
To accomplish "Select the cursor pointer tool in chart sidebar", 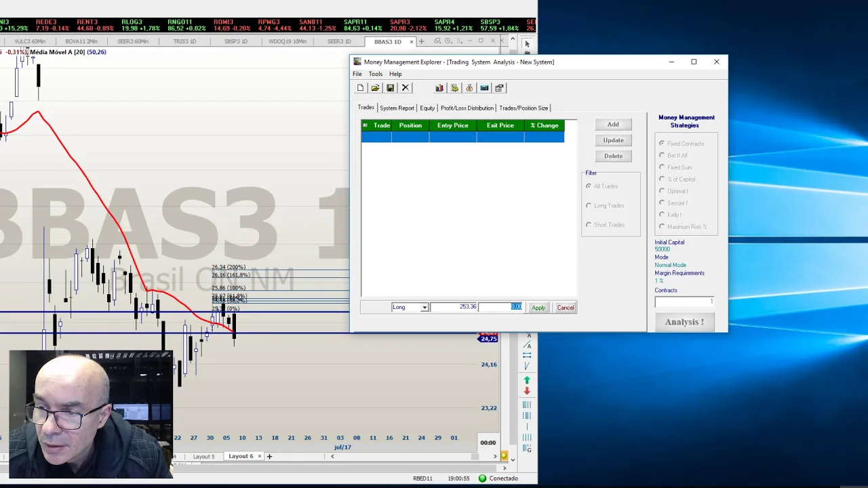I will point(527,44).
